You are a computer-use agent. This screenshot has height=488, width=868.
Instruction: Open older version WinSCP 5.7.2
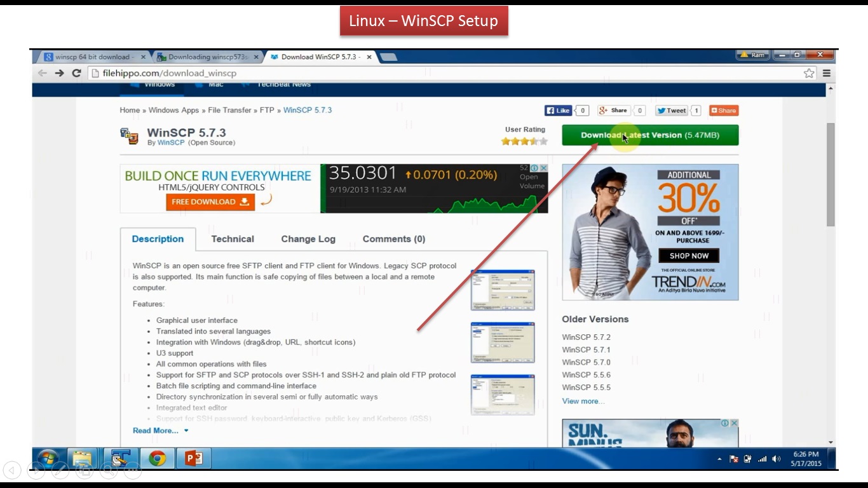pyautogui.click(x=587, y=337)
